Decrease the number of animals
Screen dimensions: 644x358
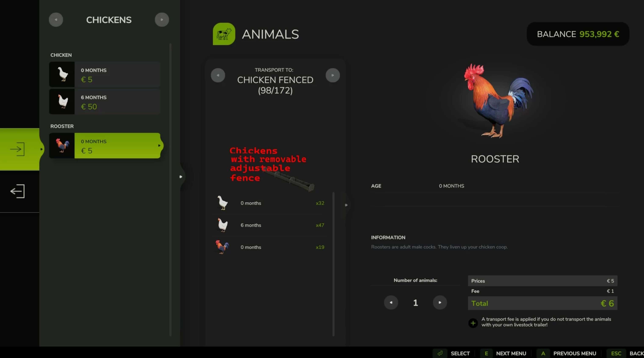click(x=391, y=303)
